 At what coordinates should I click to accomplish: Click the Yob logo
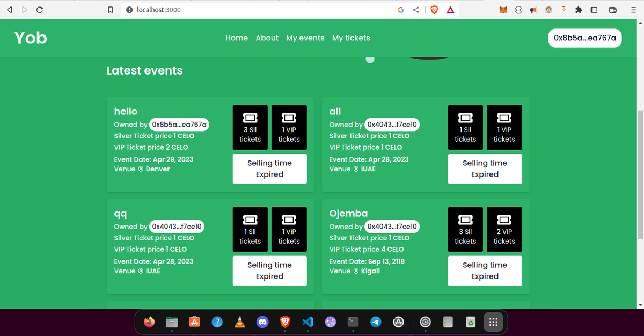coord(31,38)
